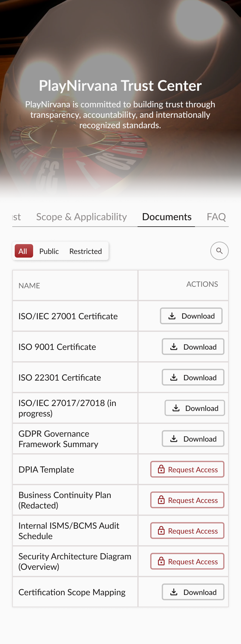Click the NAME column header
The image size is (241, 644).
pyautogui.click(x=29, y=286)
